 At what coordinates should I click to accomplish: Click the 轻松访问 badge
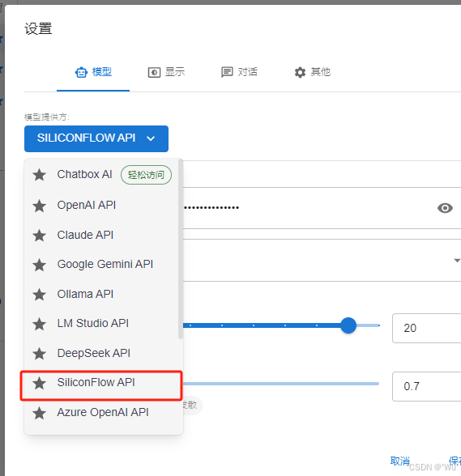pyautogui.click(x=146, y=175)
